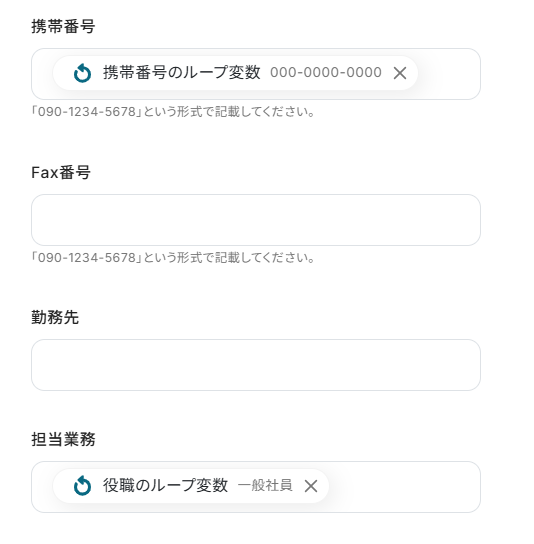This screenshot has width=534, height=544.
Task: Click blank space before the tag in 担当業務 field
Action: [42, 487]
